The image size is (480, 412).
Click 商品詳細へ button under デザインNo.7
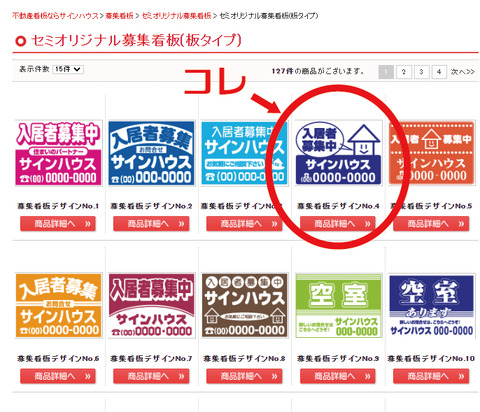pyautogui.click(x=151, y=376)
